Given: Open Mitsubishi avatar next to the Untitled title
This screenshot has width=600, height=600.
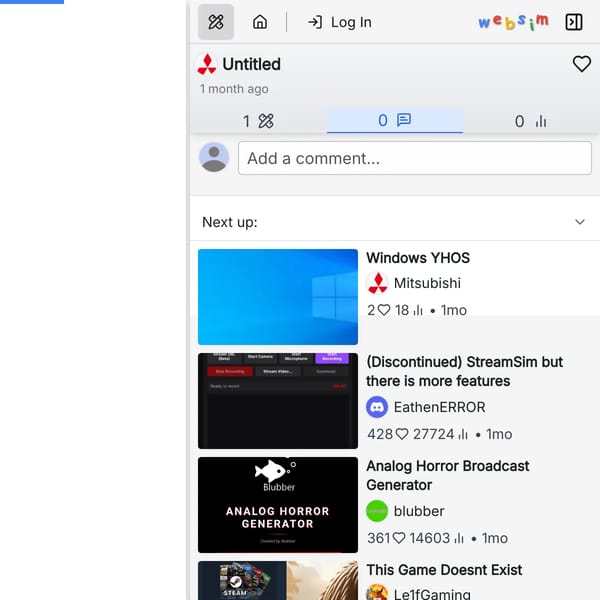Looking at the screenshot, I should pos(207,64).
